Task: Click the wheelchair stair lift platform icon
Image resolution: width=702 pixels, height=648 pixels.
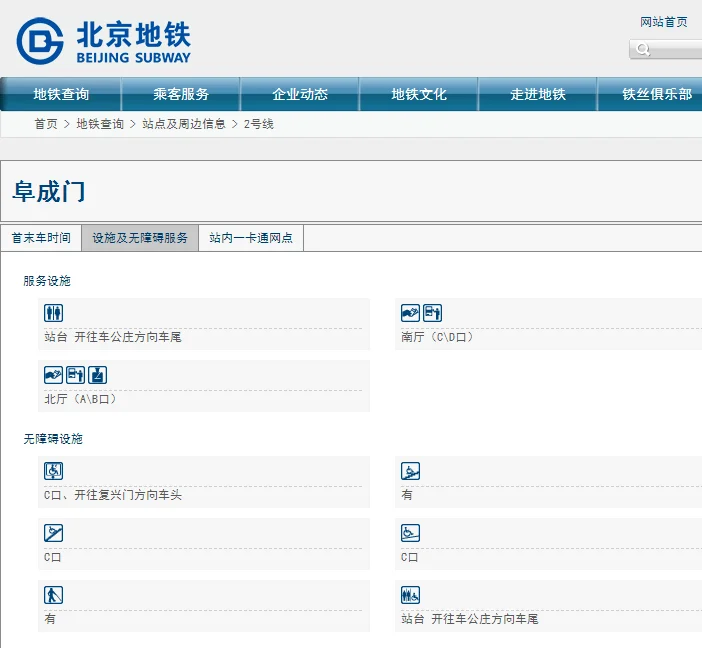Action: (x=53, y=533)
